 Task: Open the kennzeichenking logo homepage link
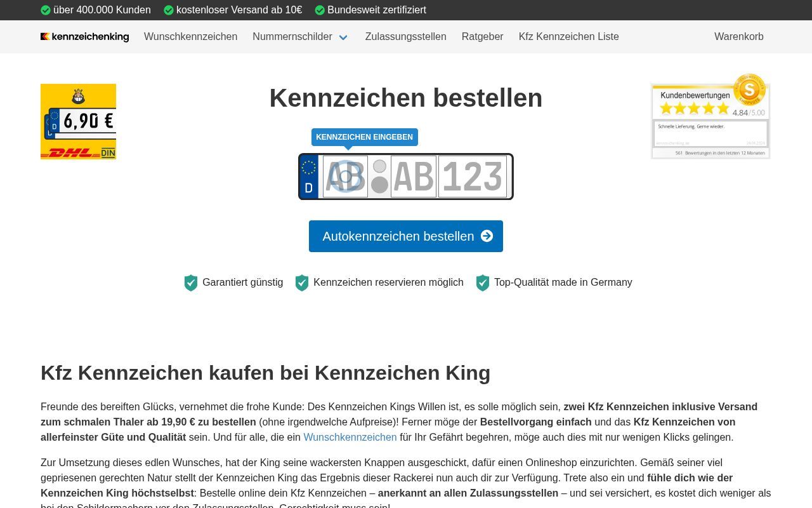(84, 37)
